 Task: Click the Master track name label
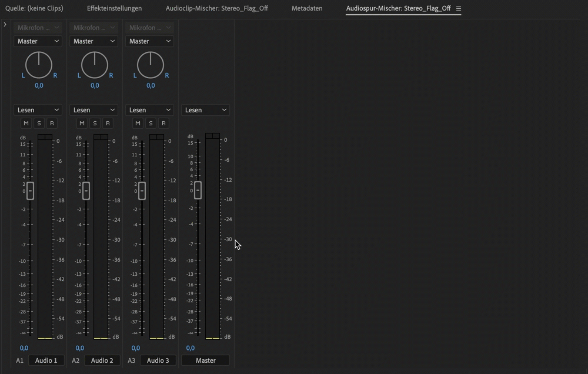point(205,360)
